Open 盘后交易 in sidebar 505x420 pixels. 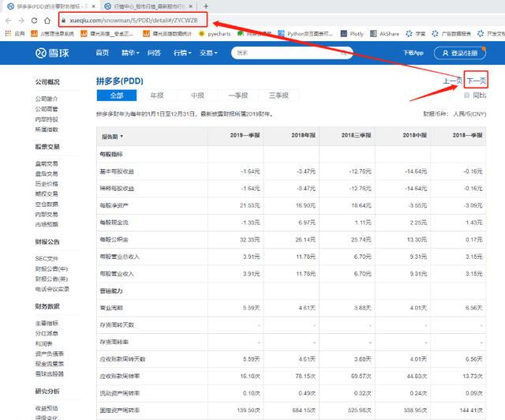tap(47, 174)
